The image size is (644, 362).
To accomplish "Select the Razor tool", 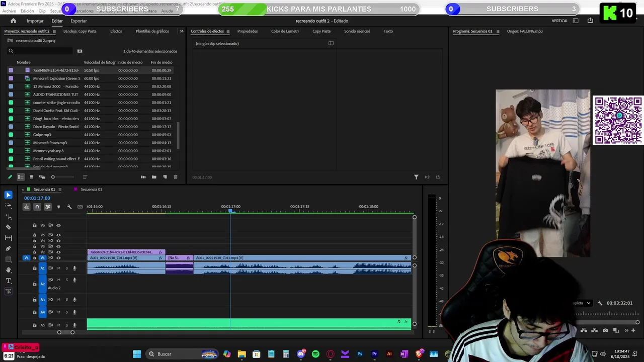I will pyautogui.click(x=9, y=227).
